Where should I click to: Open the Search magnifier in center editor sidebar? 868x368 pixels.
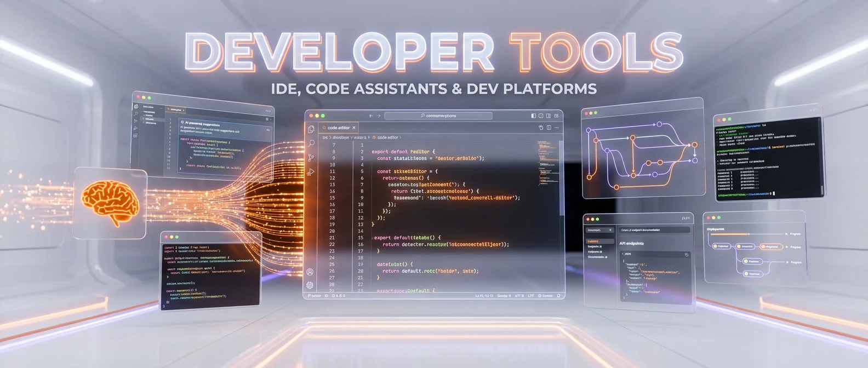point(311,143)
